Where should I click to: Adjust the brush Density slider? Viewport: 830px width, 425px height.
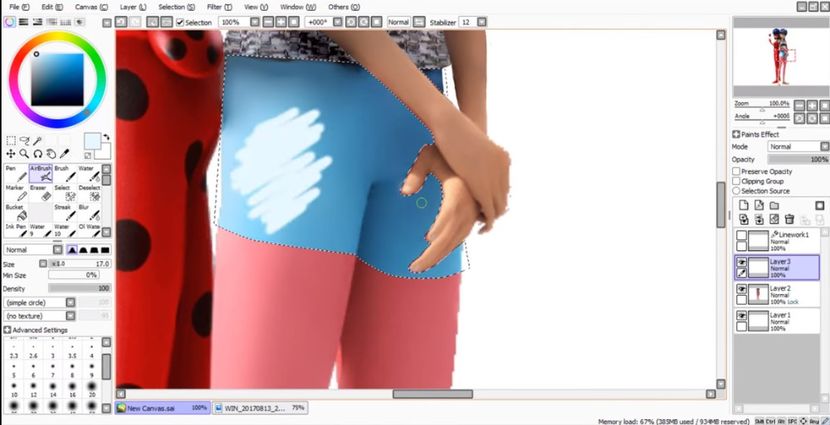pyautogui.click(x=79, y=288)
